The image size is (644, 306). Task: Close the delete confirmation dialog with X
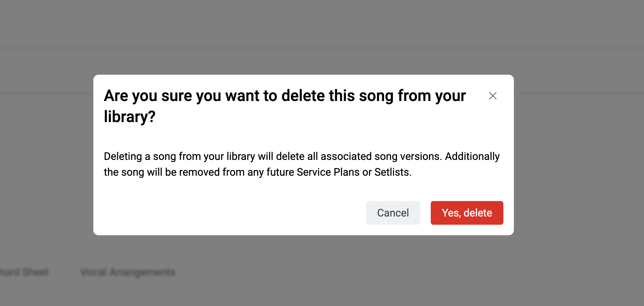[493, 96]
